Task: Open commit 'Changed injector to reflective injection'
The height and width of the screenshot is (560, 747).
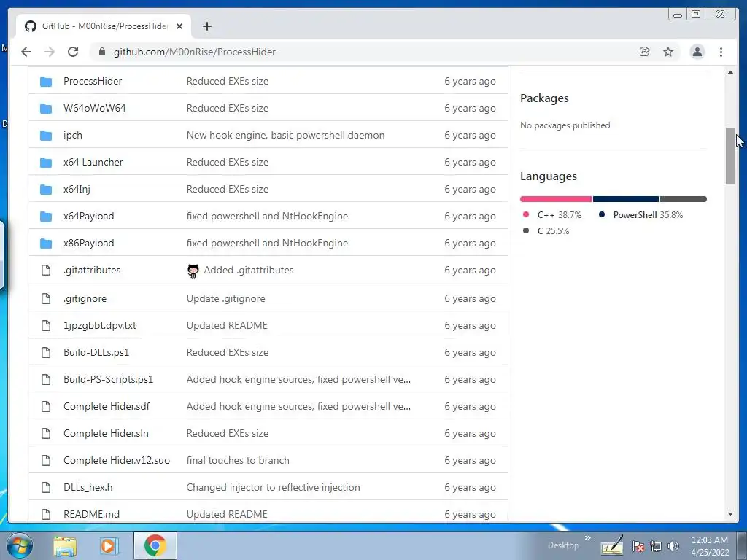Action: [273, 487]
